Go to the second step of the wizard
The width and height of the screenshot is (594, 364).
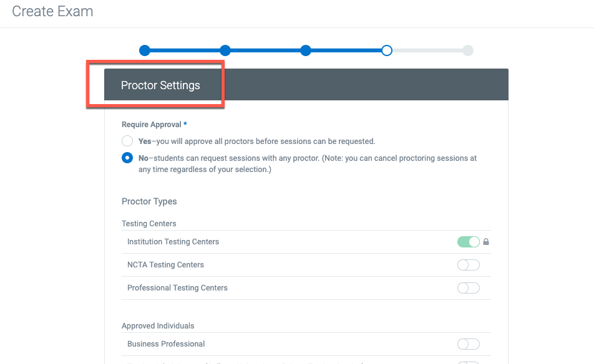click(225, 50)
